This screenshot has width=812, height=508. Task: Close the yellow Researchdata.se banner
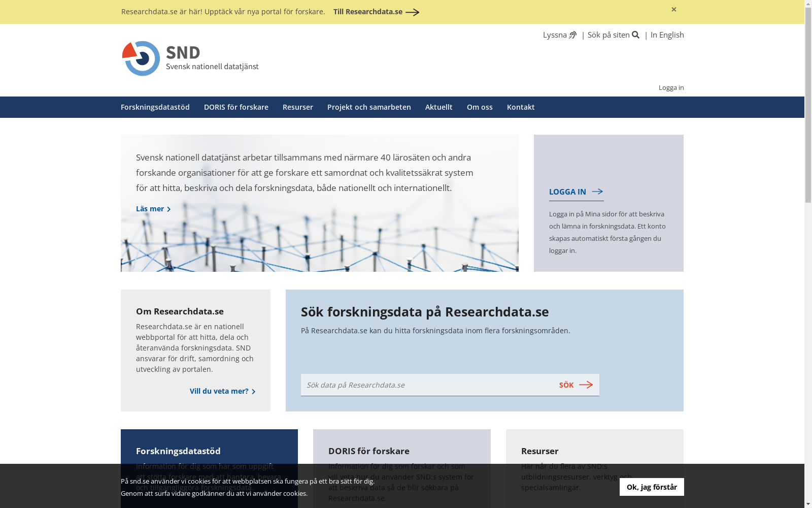point(673,10)
